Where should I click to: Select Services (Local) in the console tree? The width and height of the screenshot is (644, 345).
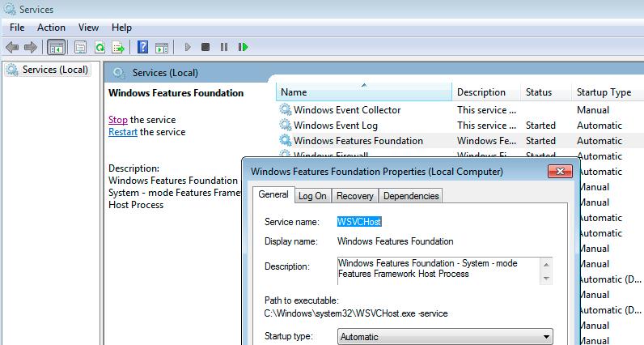(55, 70)
